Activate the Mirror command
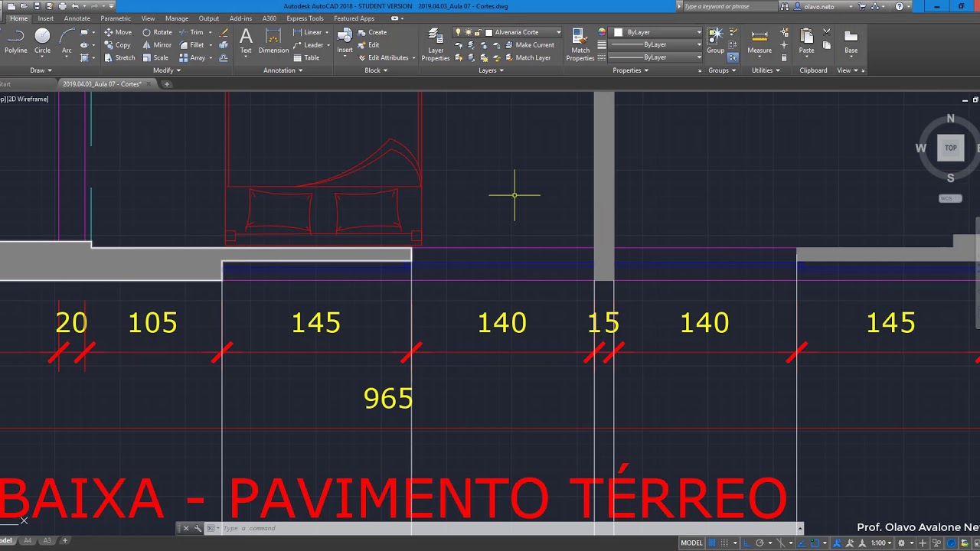The height and width of the screenshot is (551, 980). click(x=157, y=45)
